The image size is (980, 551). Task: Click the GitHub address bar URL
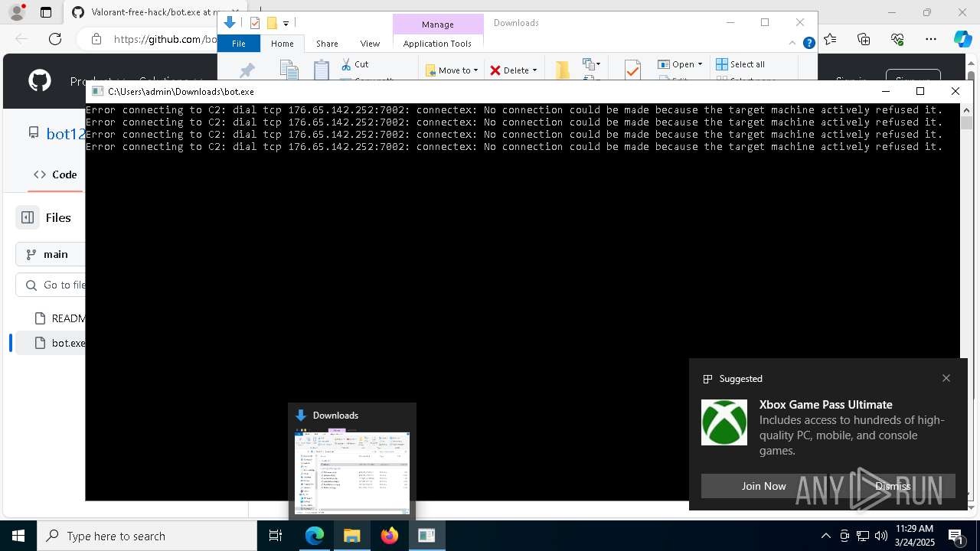[165, 39]
